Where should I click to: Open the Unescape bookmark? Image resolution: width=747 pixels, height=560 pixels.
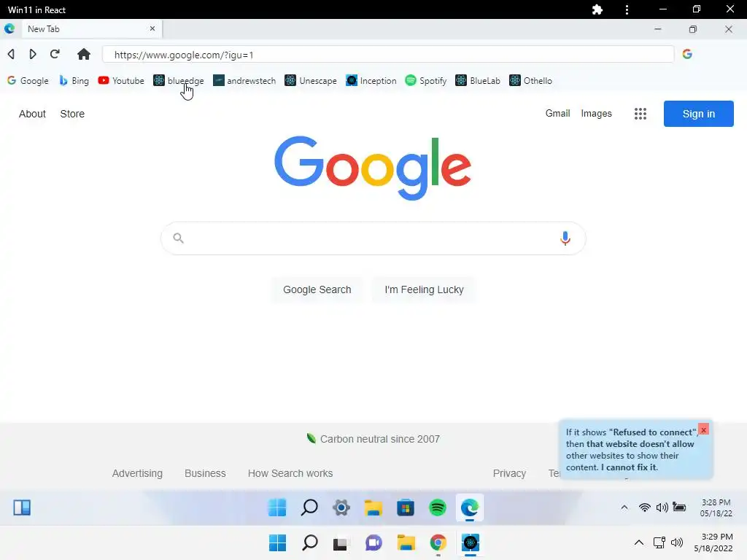tap(311, 80)
